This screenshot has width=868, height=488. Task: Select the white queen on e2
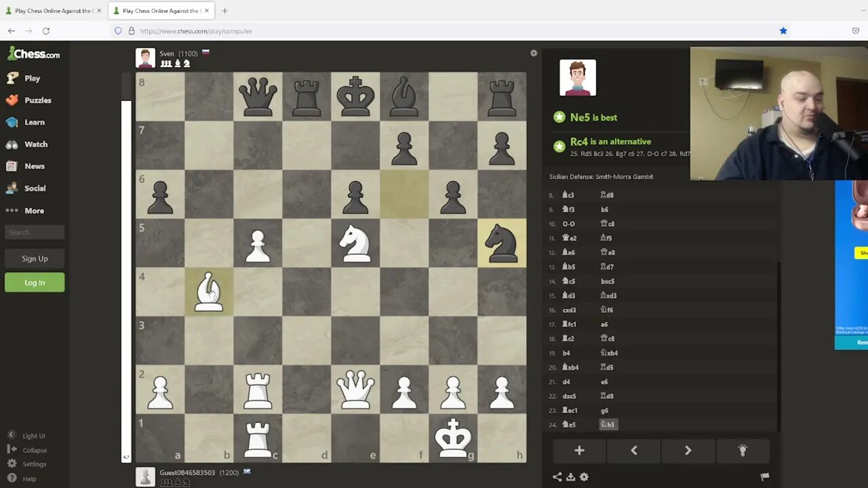[355, 390]
